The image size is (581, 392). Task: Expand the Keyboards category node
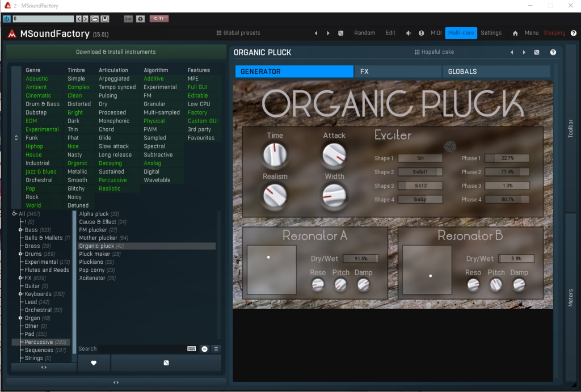21,294
